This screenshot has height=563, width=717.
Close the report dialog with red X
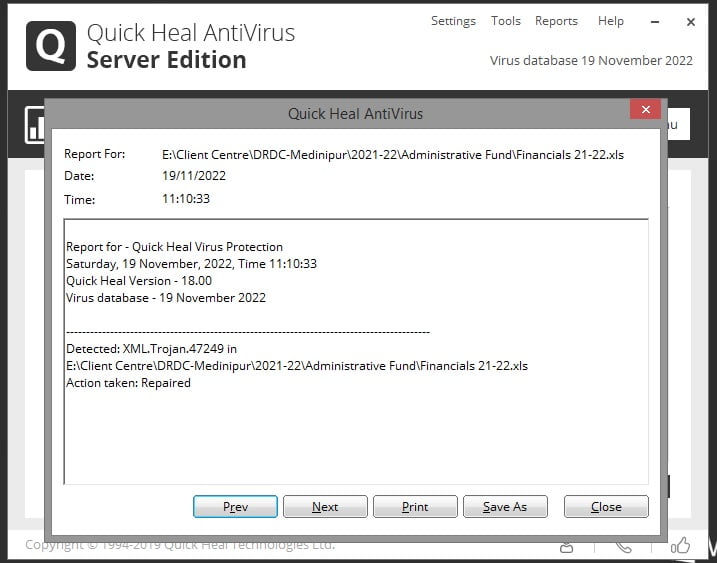(645, 109)
